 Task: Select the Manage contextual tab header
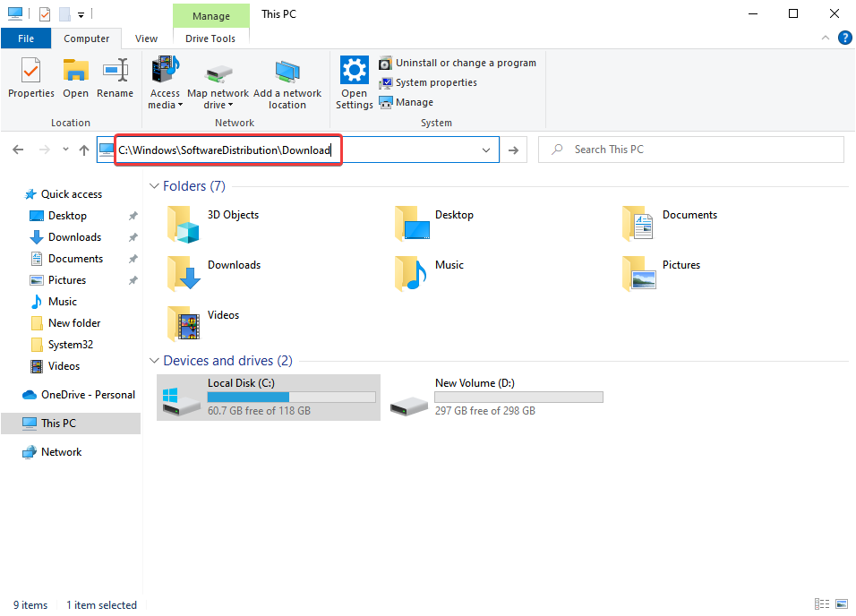(x=210, y=16)
